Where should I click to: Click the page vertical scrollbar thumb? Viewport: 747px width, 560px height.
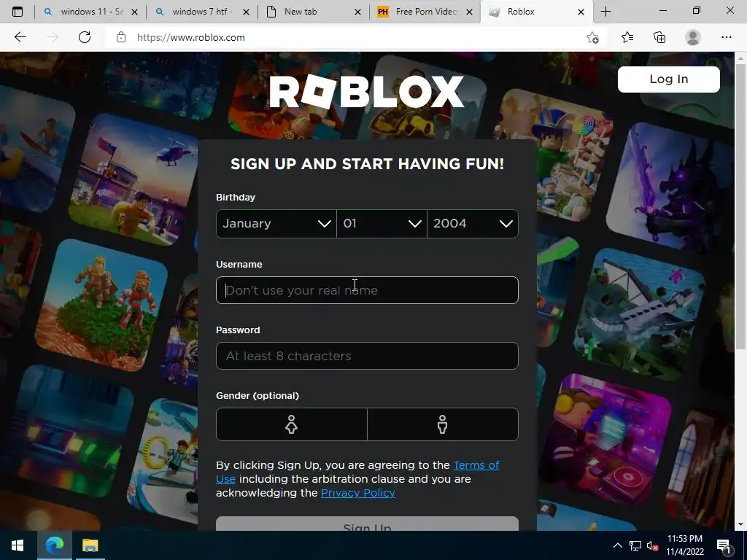740,205
